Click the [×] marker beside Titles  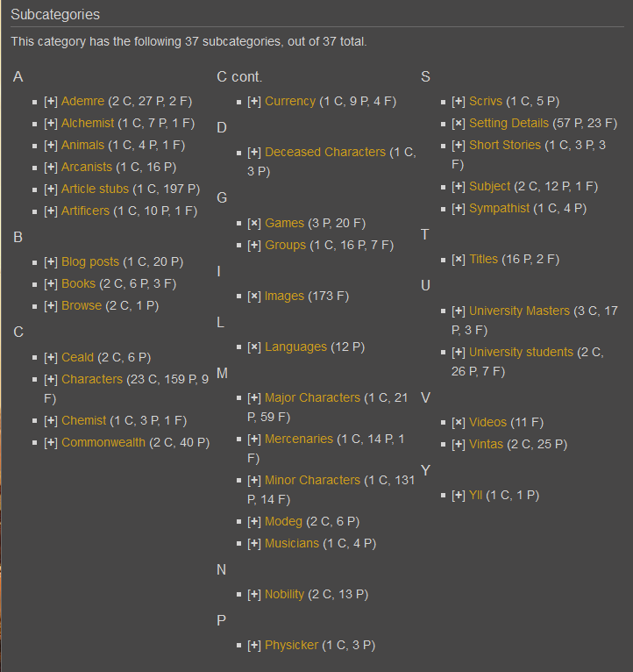[458, 260]
